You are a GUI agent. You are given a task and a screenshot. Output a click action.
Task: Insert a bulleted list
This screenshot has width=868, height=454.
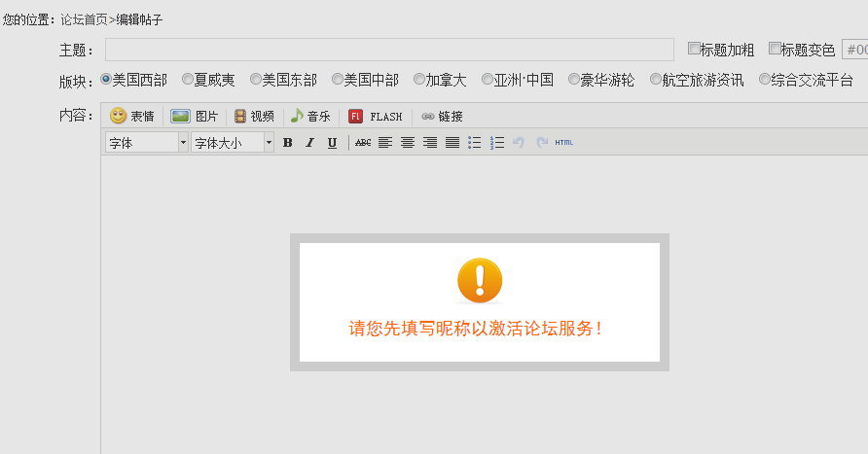(475, 143)
